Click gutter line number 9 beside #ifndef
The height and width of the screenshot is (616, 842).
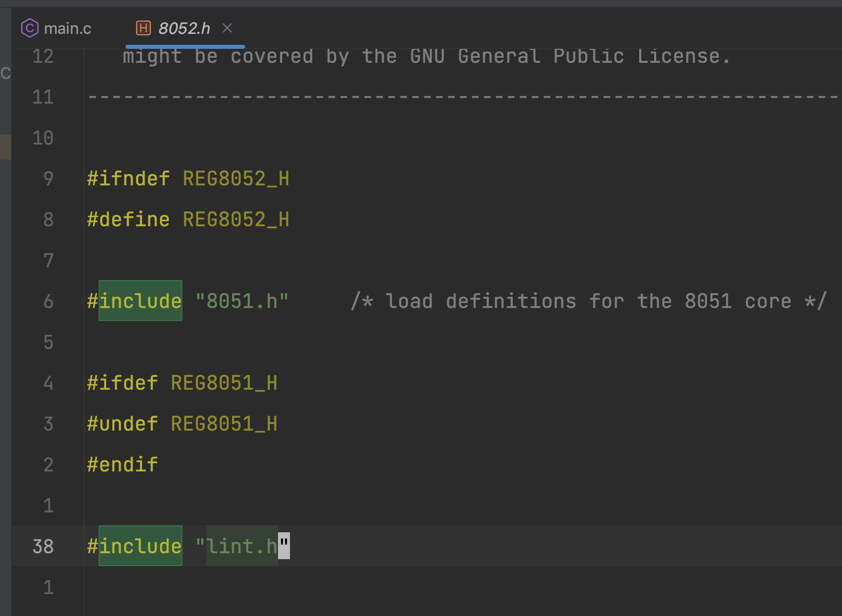click(48, 178)
